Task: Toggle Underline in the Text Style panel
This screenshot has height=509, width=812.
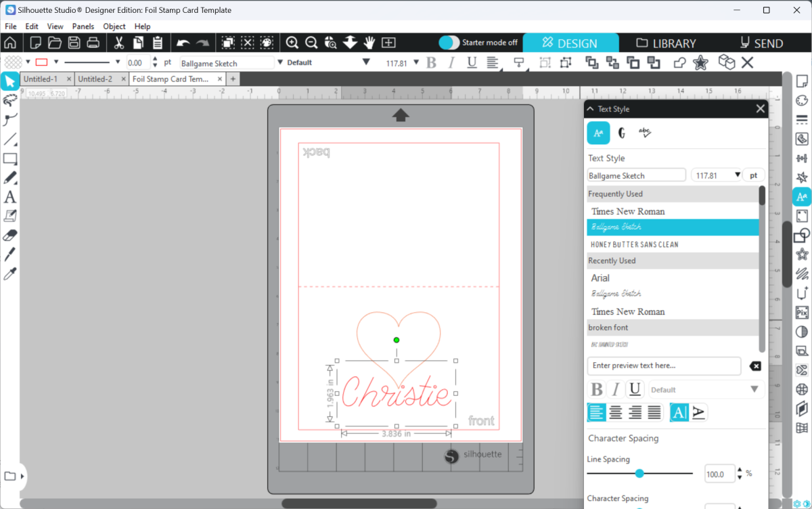Action: tap(635, 389)
